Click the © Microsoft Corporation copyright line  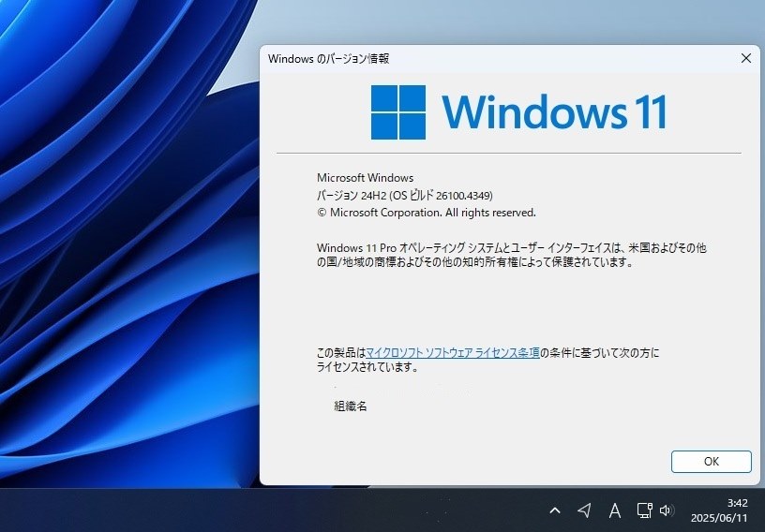pos(427,213)
